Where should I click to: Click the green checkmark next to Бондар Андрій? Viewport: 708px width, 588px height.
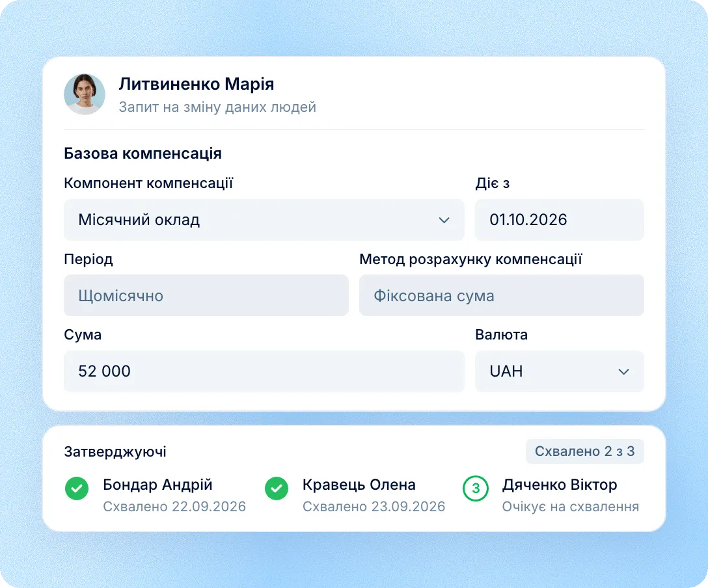(x=77, y=488)
